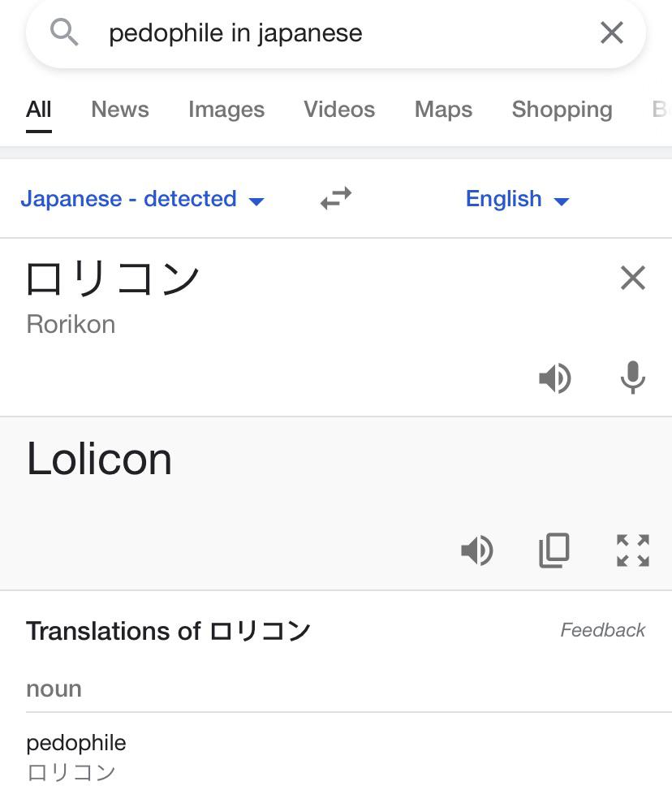Clear the Japanese source text
The image size is (672, 803).
point(632,278)
